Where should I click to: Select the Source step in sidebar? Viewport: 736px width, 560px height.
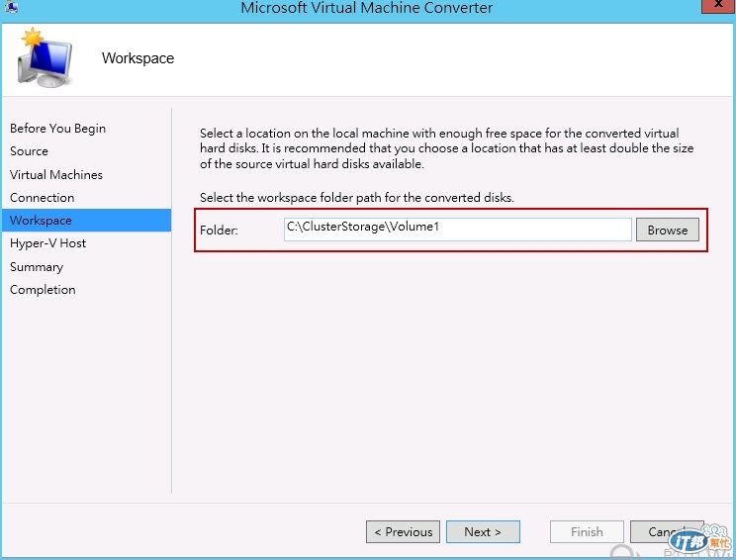click(x=29, y=151)
